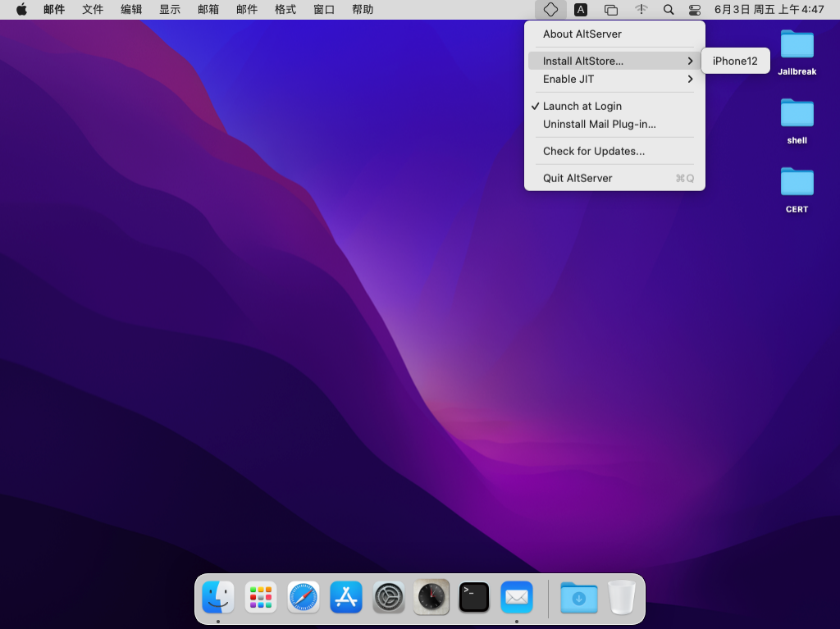This screenshot has width=840, height=629.
Task: Open the screen mirroring menu bar icon
Action: point(610,10)
